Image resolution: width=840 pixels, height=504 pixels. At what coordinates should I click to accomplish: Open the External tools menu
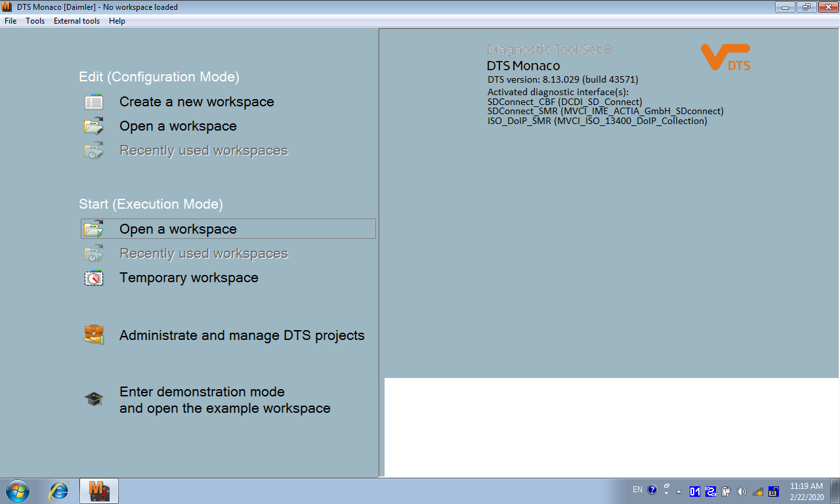(77, 21)
